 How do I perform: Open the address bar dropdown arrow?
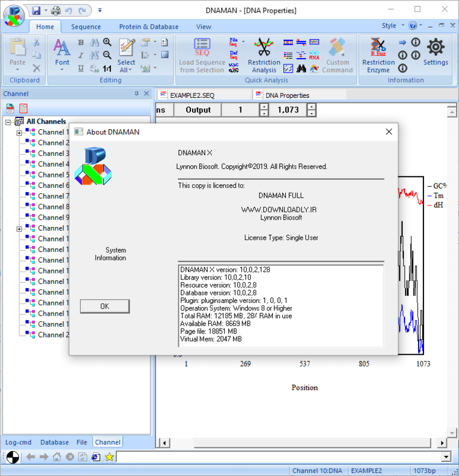pyautogui.click(x=446, y=456)
